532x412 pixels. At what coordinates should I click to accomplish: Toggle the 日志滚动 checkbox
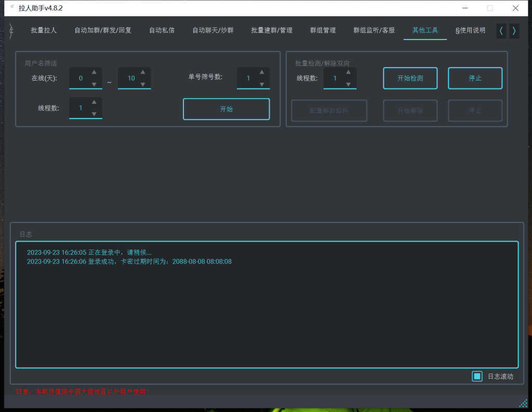[477, 376]
